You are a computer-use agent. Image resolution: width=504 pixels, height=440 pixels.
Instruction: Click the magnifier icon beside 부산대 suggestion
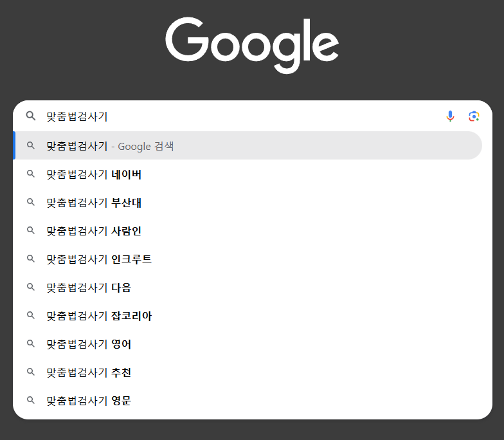click(31, 202)
